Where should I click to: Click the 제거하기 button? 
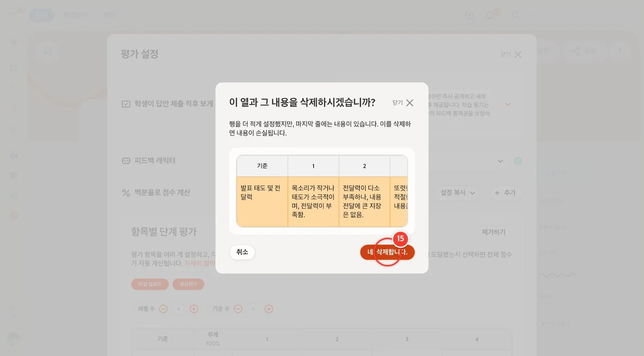[493, 232]
